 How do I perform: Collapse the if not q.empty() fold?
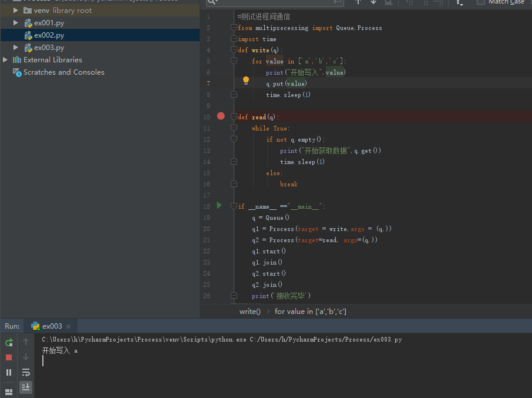click(234, 139)
